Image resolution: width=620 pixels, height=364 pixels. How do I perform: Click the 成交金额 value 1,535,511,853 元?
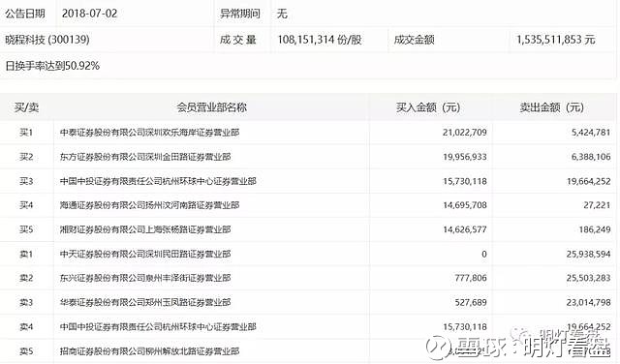click(x=555, y=40)
